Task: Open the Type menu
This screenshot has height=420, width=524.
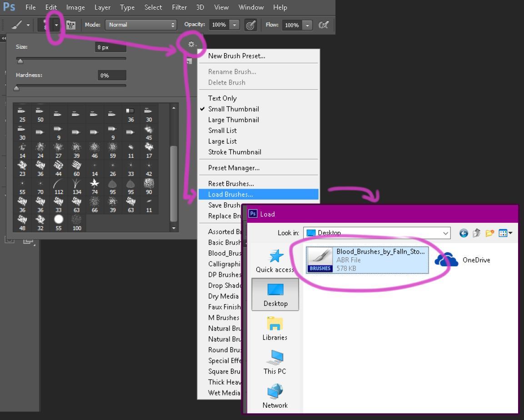Action: point(127,7)
